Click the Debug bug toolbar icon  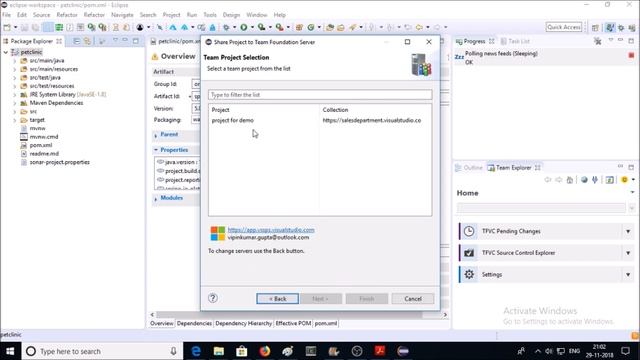click(226, 27)
